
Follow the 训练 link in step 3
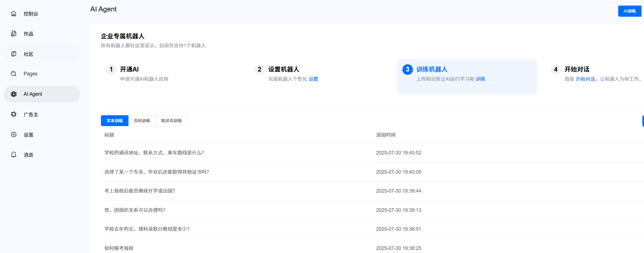coord(480,79)
